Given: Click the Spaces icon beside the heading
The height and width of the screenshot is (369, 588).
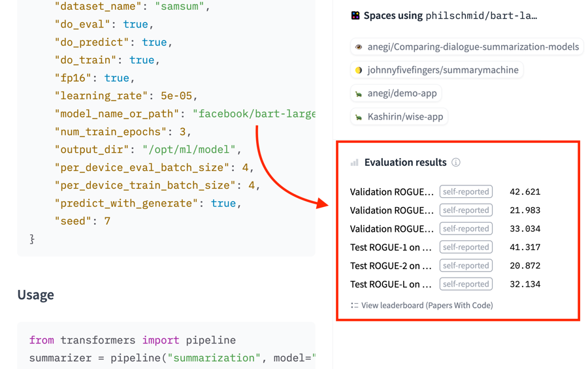Looking at the screenshot, I should pos(355,16).
